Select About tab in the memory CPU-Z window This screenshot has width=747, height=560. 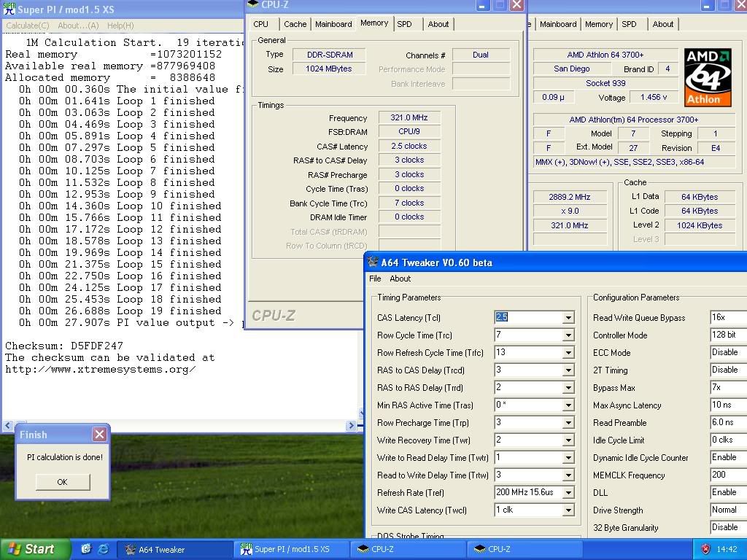[x=438, y=24]
